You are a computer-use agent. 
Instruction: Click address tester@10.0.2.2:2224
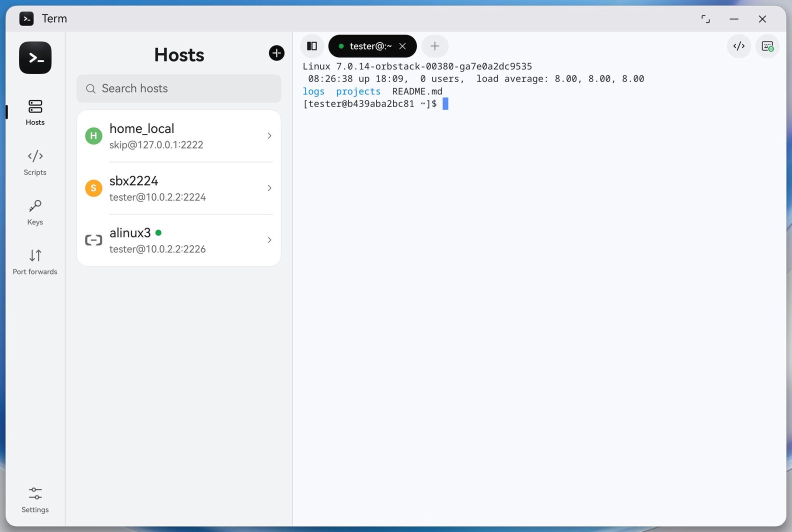click(x=157, y=197)
